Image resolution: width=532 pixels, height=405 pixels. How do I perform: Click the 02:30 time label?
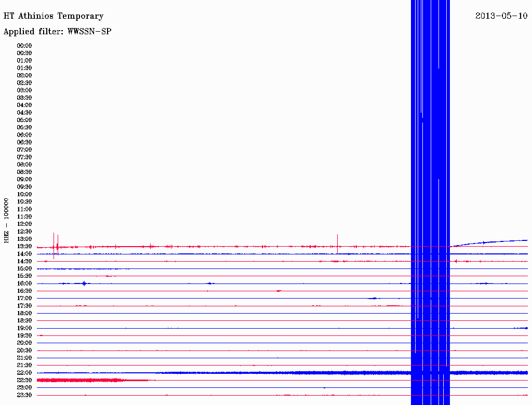coord(24,83)
